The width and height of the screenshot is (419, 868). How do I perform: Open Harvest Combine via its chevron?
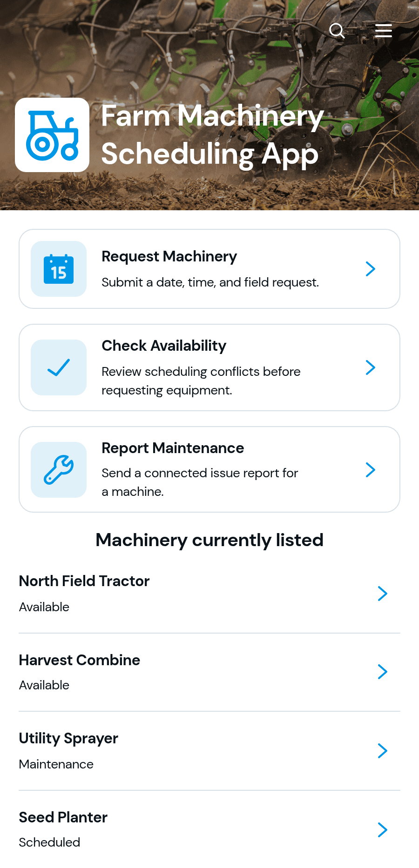(x=383, y=672)
